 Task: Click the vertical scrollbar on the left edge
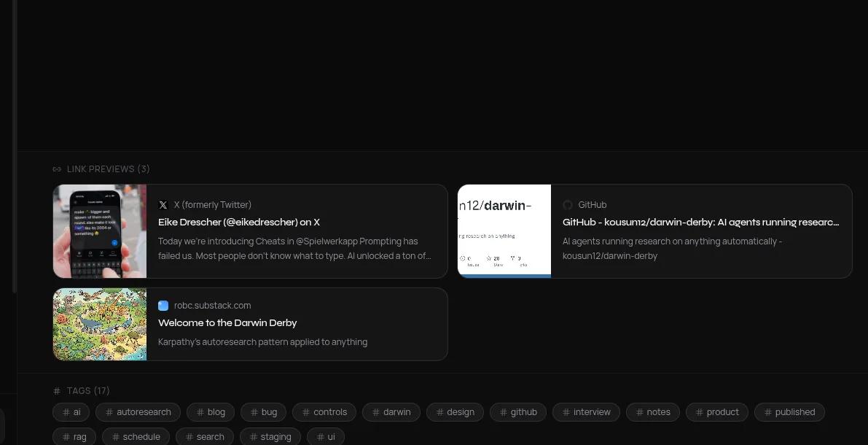tap(14, 146)
